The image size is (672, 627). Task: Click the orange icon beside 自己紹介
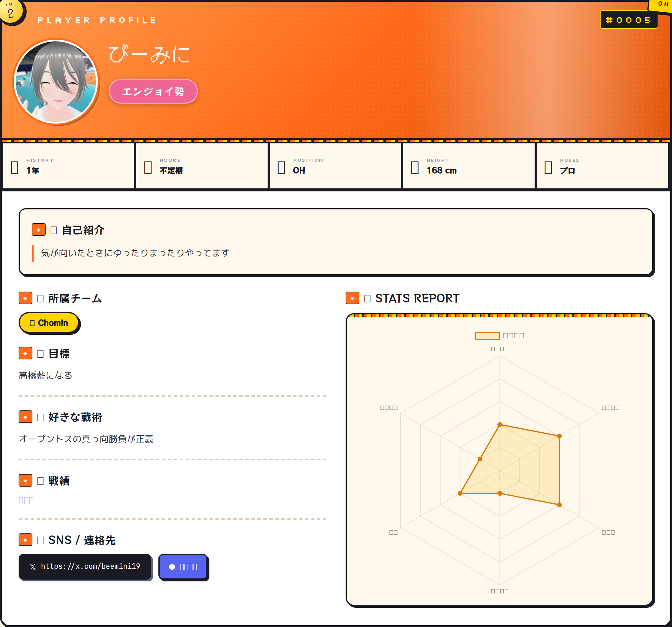point(38,229)
